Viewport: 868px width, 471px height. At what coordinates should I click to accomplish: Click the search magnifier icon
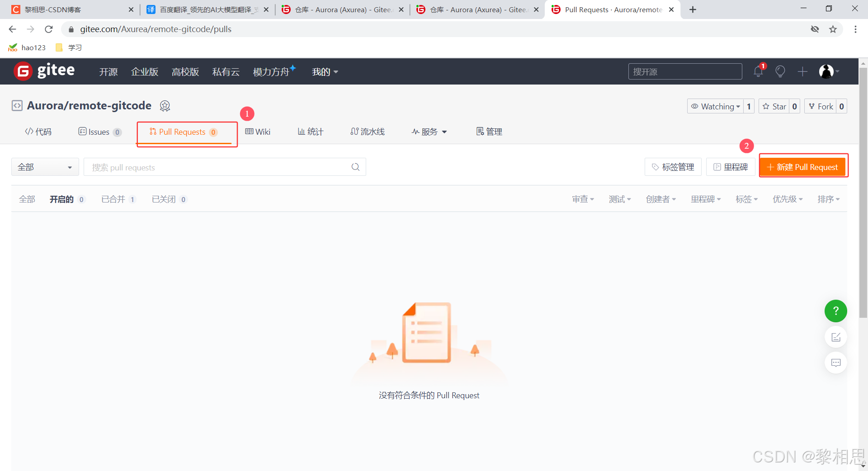point(356,167)
